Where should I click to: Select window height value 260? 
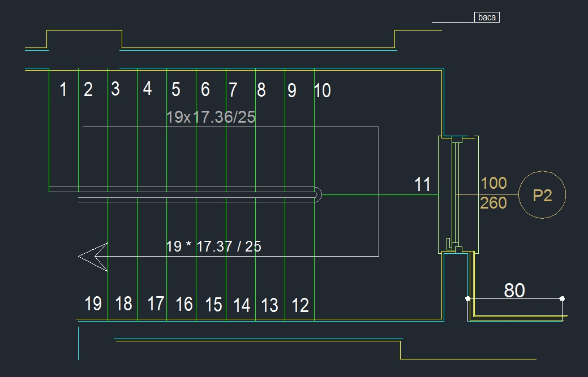coord(493,203)
